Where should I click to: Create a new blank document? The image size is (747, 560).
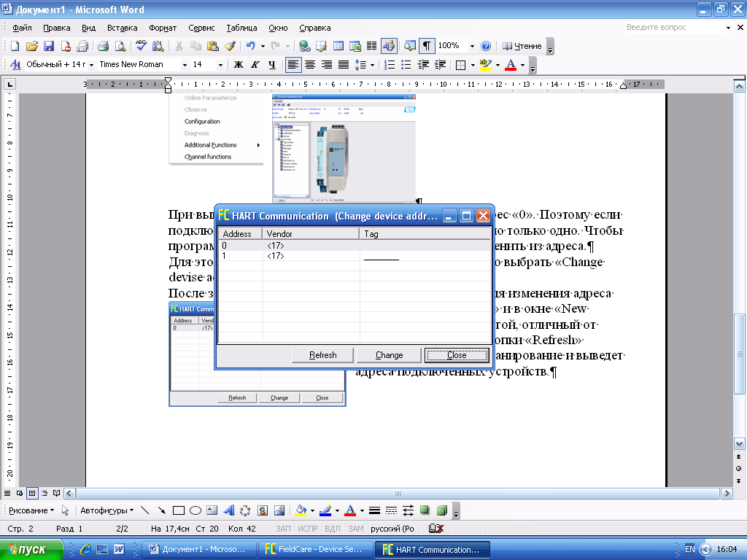[15, 46]
